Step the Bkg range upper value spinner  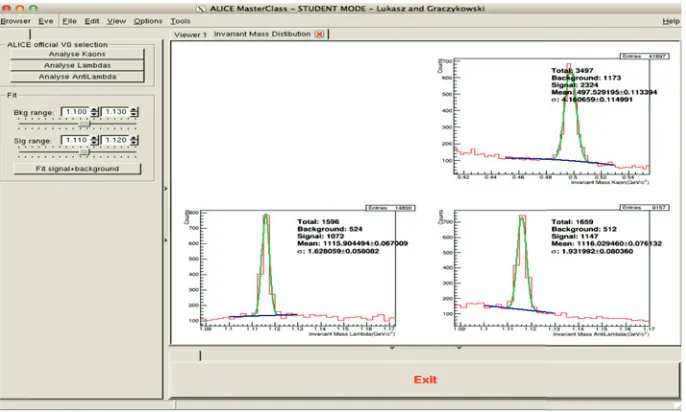coord(134,112)
